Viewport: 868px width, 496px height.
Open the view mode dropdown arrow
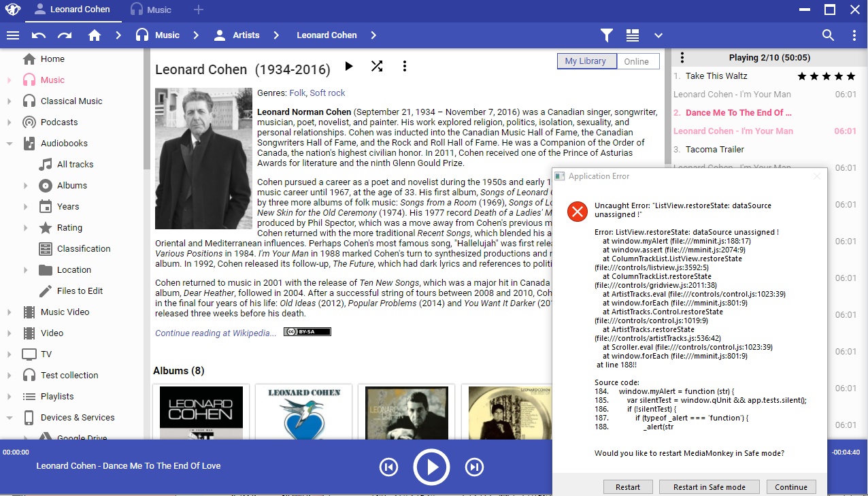[x=658, y=35]
